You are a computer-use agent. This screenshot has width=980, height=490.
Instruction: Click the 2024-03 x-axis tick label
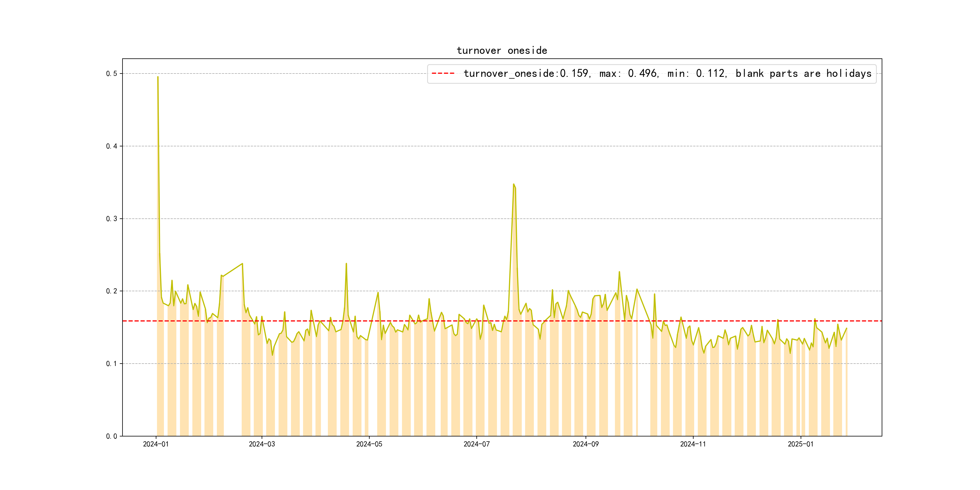(262, 444)
